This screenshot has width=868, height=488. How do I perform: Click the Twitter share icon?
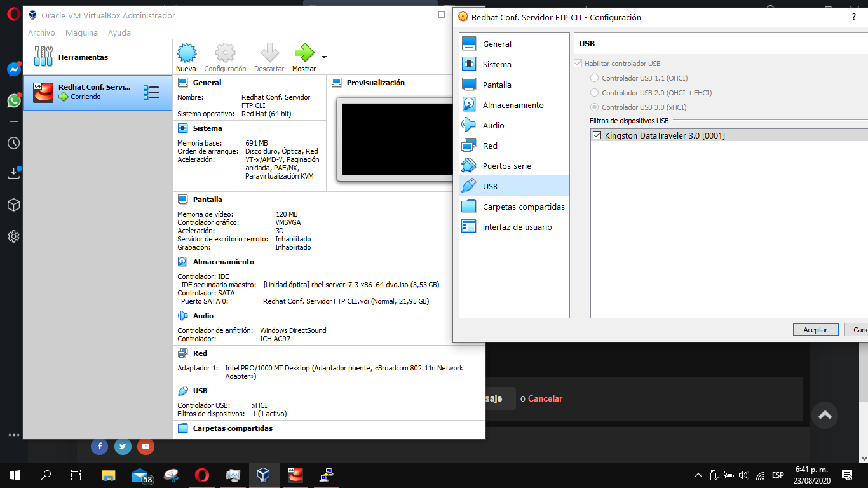click(123, 446)
